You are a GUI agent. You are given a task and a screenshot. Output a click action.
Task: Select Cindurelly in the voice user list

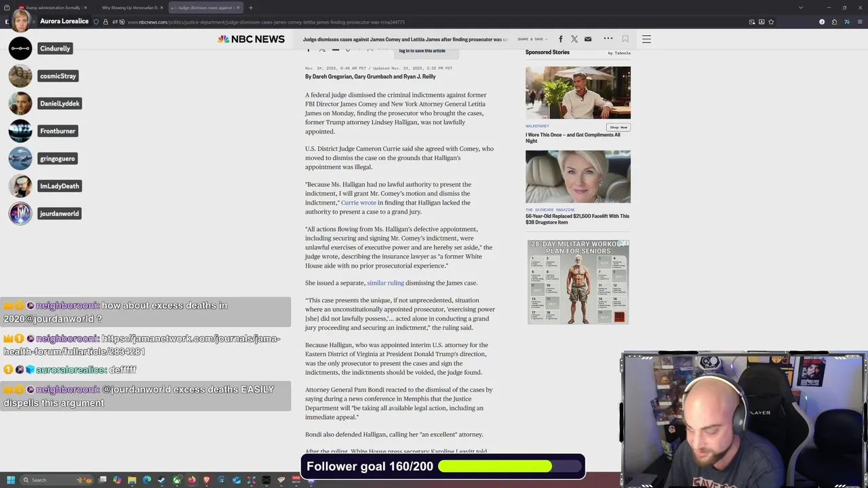[55, 48]
